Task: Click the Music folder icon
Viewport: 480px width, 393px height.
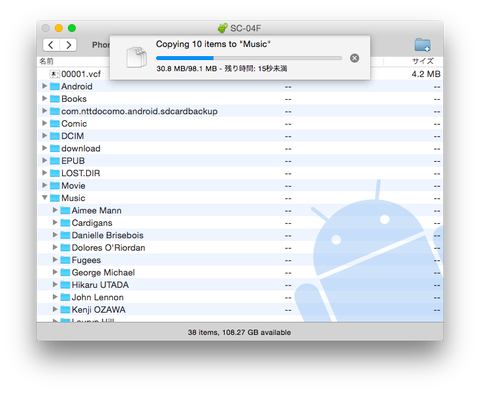Action: pyautogui.click(x=55, y=198)
